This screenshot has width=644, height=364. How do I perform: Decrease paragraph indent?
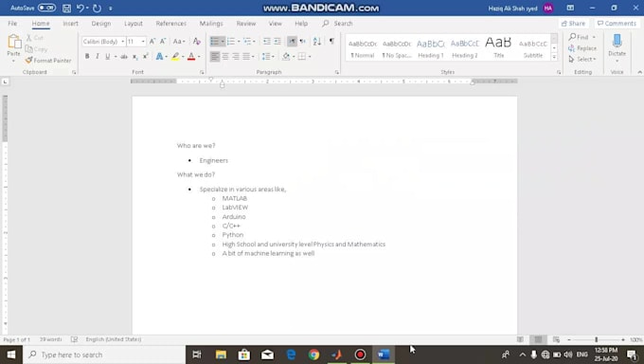click(x=266, y=41)
